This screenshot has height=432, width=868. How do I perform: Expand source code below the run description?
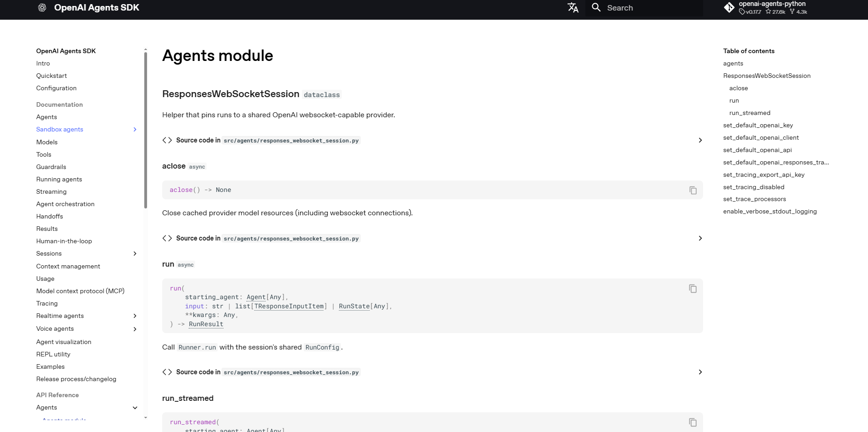tap(700, 372)
